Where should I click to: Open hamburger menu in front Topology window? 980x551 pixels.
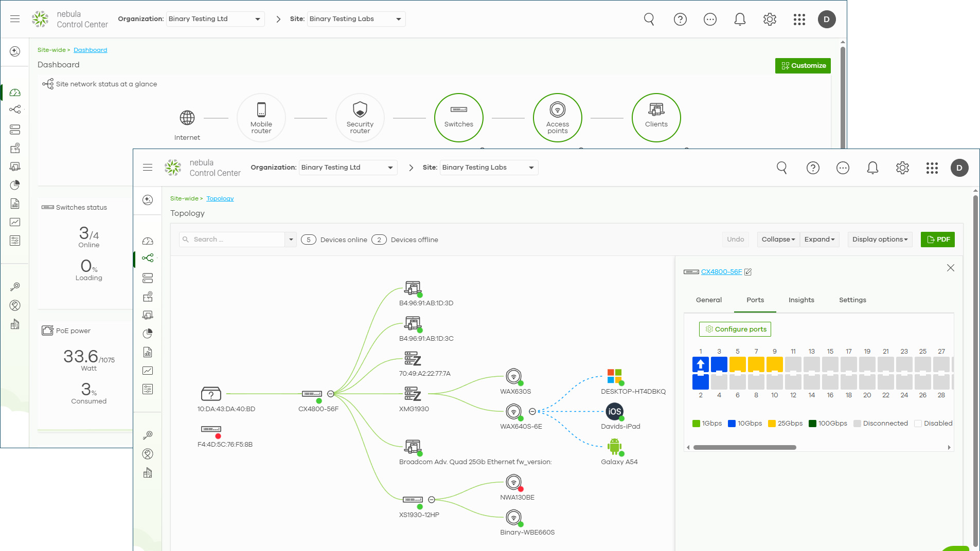148,168
